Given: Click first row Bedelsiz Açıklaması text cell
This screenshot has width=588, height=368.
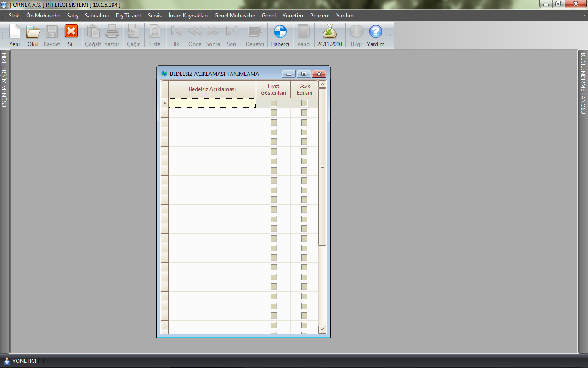Looking at the screenshot, I should coord(212,103).
